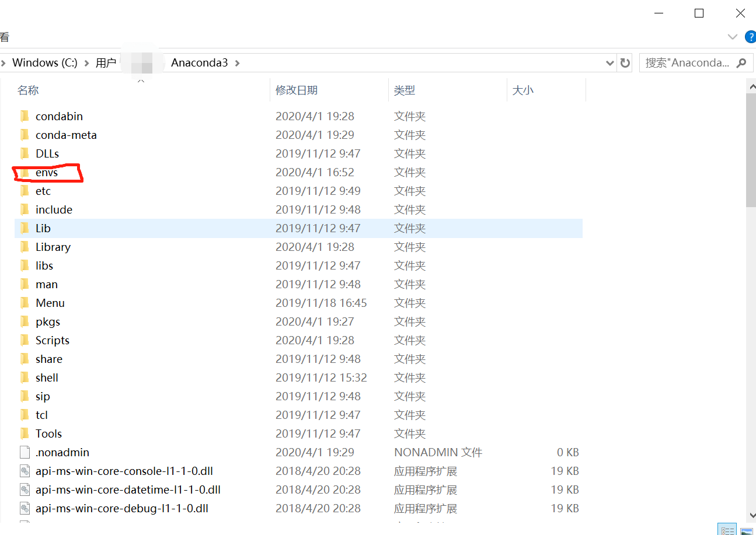
Task: Navigate to 用户 breadcrumb
Action: 106,62
